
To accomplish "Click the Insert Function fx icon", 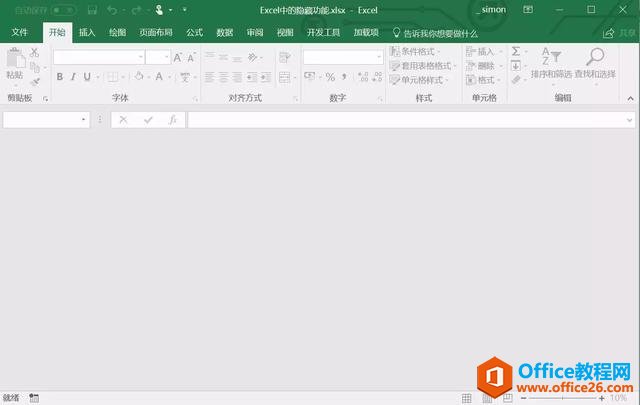I will point(172,119).
